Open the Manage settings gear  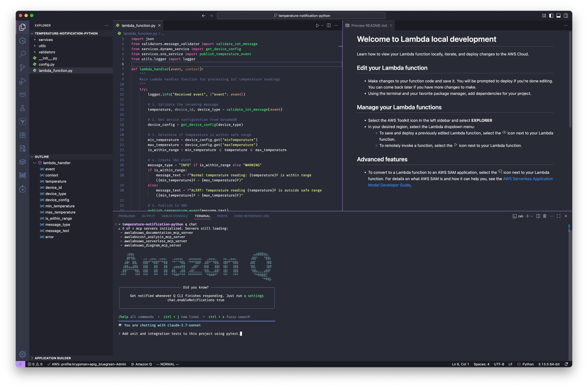click(x=22, y=354)
